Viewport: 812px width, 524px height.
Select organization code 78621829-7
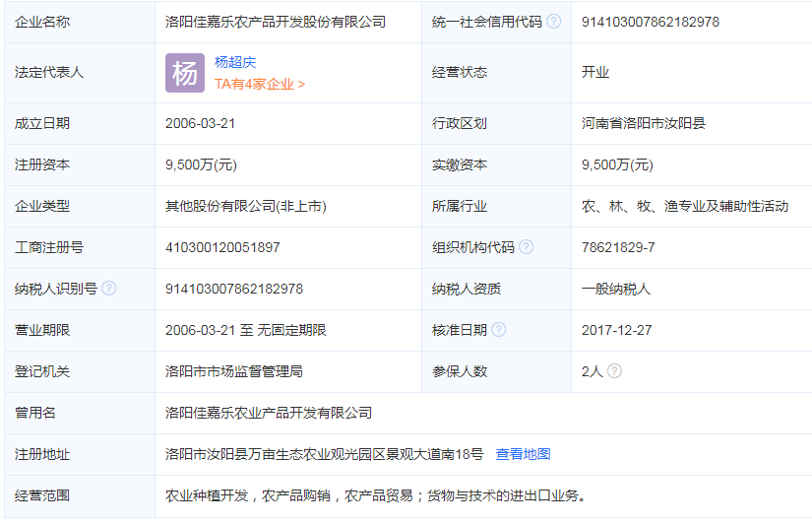click(x=618, y=247)
